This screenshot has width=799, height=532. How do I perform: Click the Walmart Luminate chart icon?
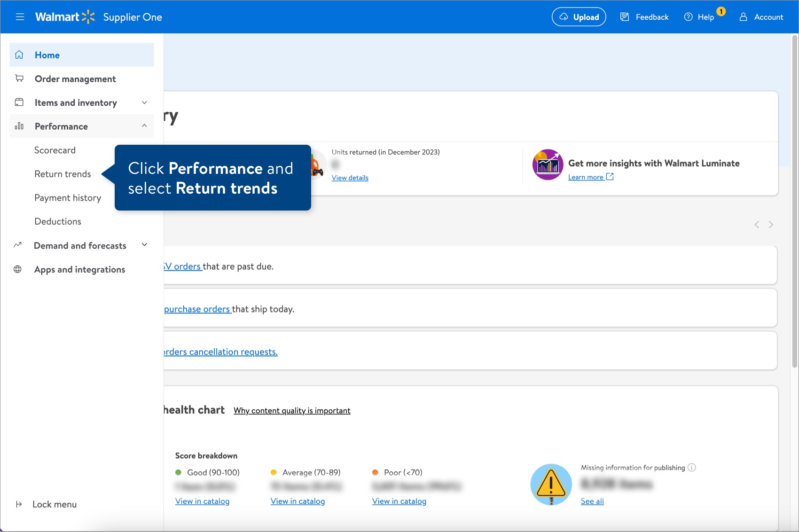point(548,164)
